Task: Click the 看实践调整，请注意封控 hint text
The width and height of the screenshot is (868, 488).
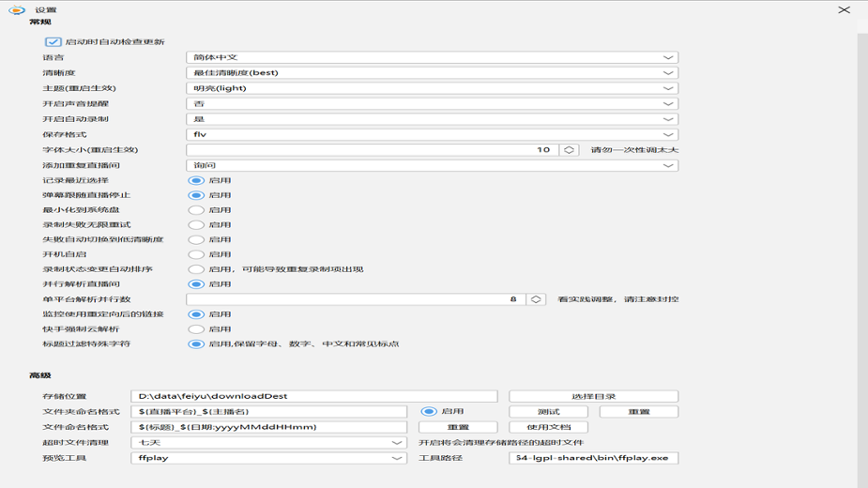Action: tap(617, 299)
